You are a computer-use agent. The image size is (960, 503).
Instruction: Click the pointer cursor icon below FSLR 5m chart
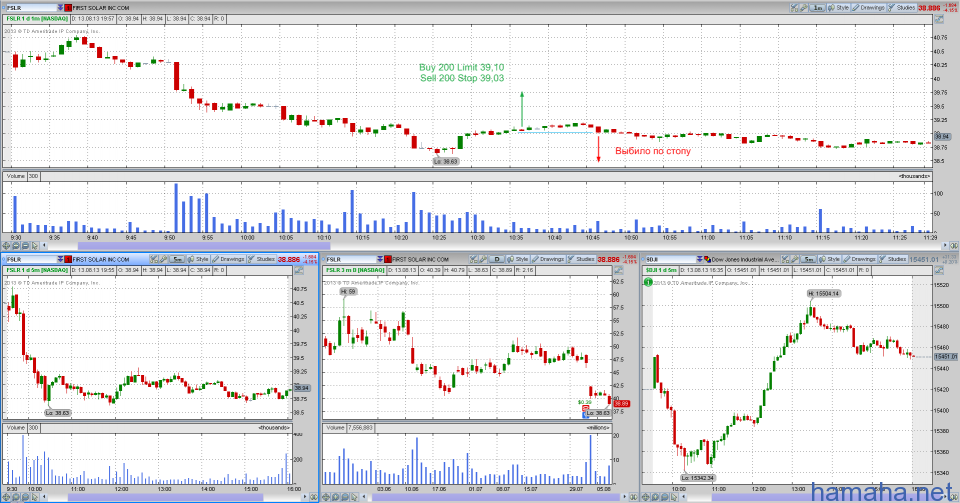click(x=35, y=497)
